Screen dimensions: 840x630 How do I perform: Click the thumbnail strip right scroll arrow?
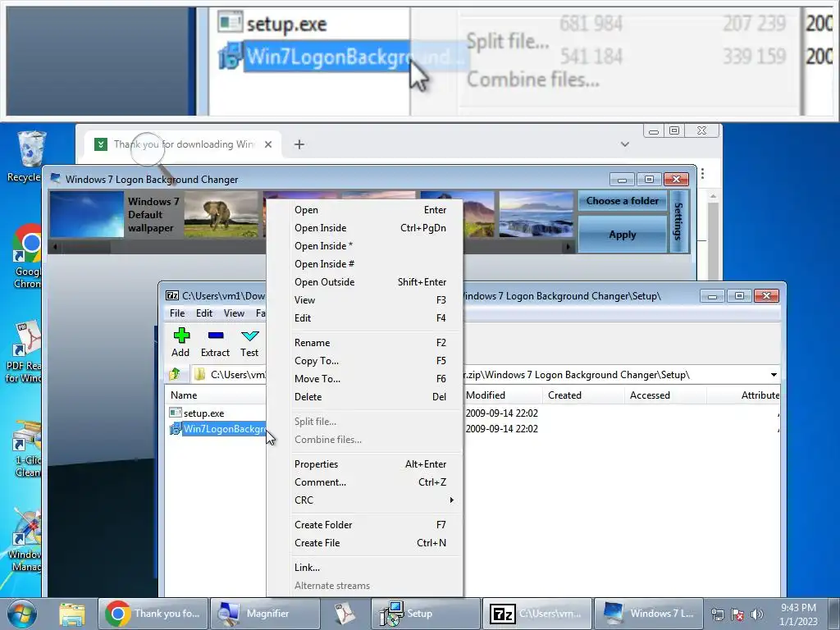[x=568, y=247]
